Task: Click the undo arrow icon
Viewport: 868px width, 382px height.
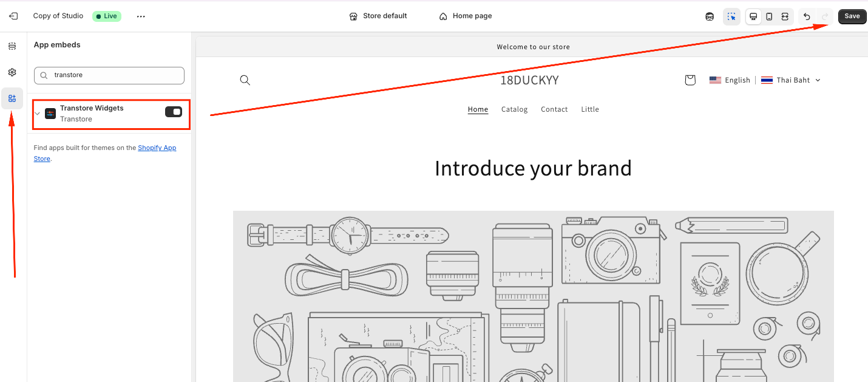Action: pos(807,16)
